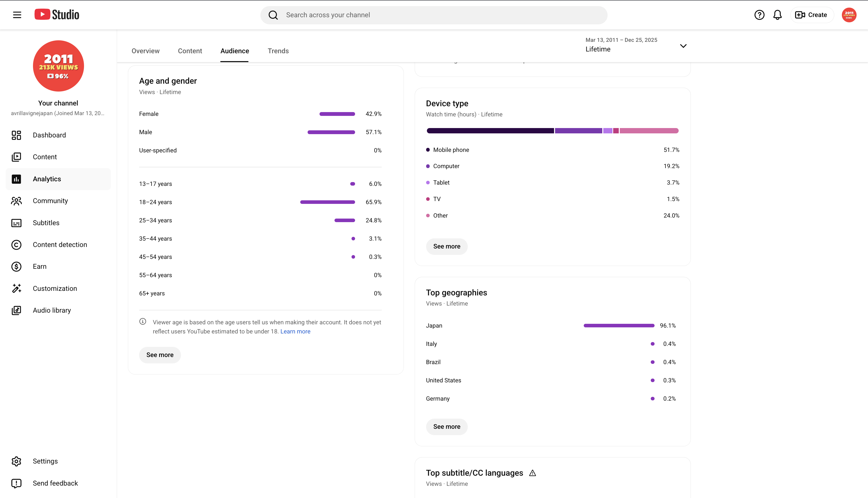
Task: Expand the Lifetime date range dropdown
Action: pyautogui.click(x=636, y=45)
